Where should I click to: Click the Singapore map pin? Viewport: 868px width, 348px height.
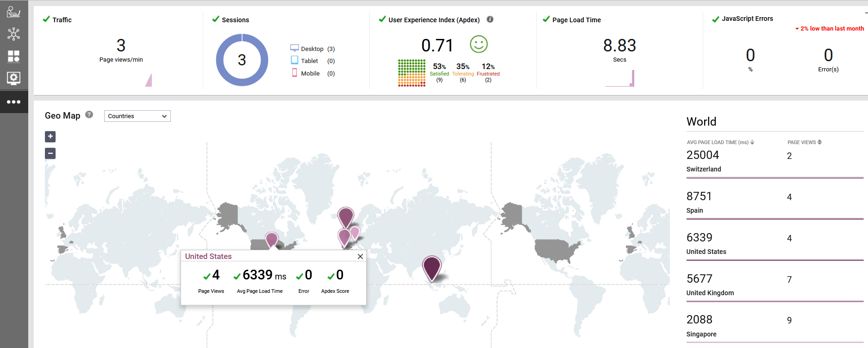click(431, 268)
